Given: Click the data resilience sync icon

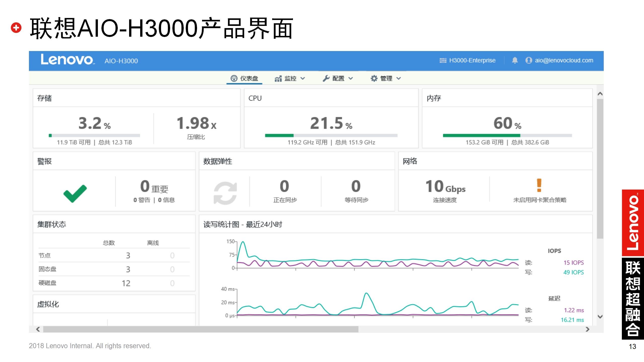Looking at the screenshot, I should point(225,193).
